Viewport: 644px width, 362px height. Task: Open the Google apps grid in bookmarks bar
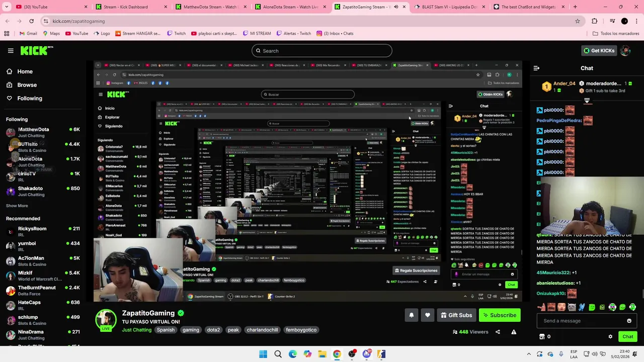tap(7, 33)
